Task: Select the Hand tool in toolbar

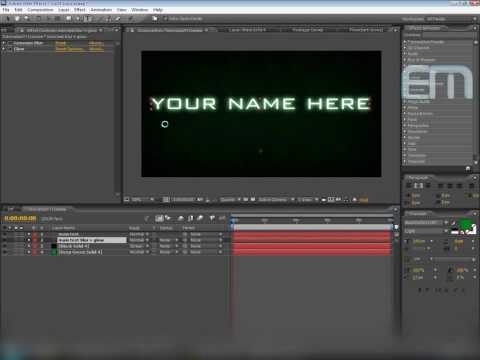Action: 17,19
